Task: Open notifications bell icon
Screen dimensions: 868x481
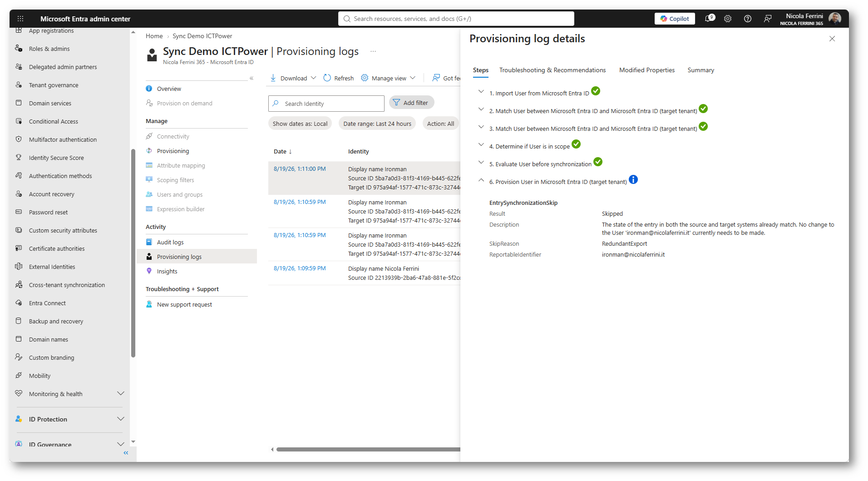Action: [x=709, y=19]
